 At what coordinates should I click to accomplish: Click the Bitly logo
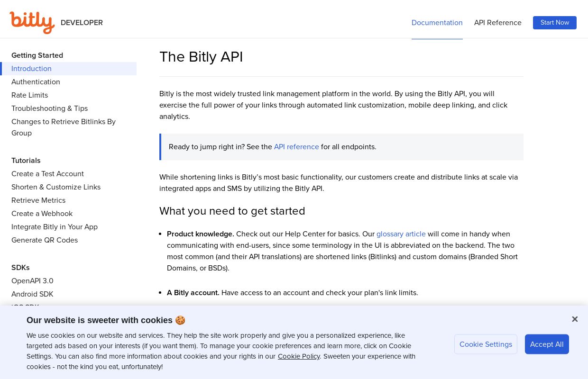point(32,22)
